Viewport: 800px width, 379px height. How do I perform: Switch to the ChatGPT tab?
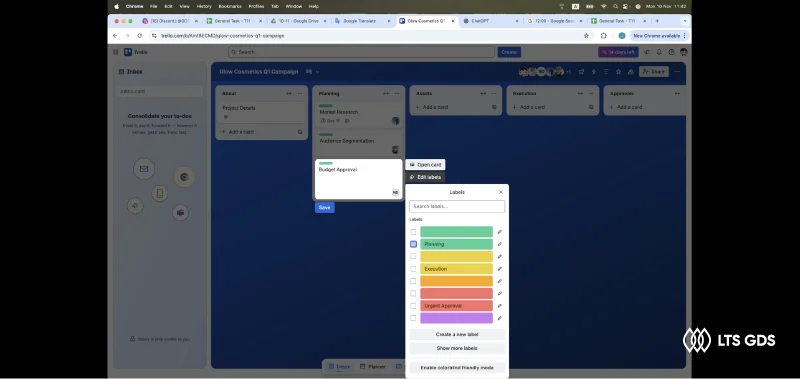[490, 21]
